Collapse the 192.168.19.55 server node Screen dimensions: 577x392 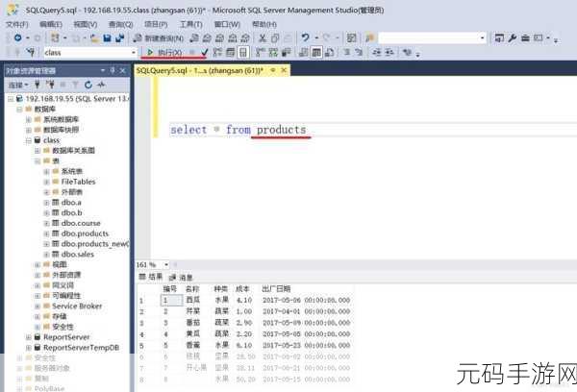pyautogui.click(x=11, y=99)
